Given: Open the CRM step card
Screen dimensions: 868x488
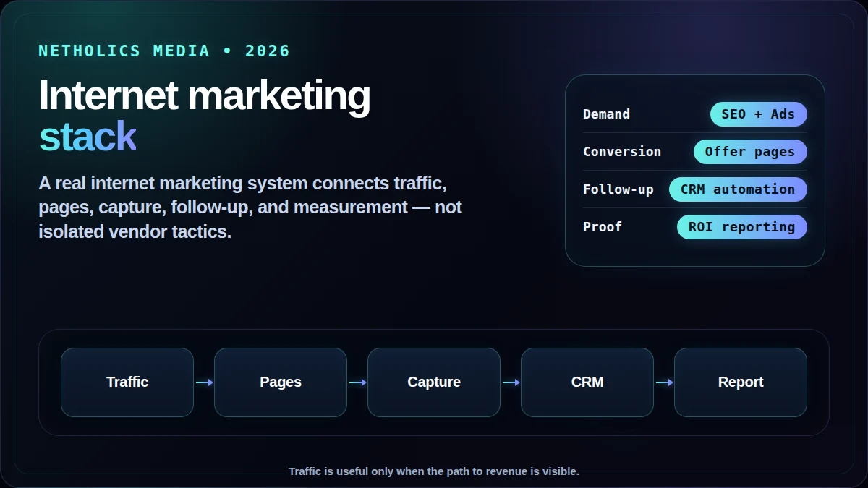Looking at the screenshot, I should 587,382.
